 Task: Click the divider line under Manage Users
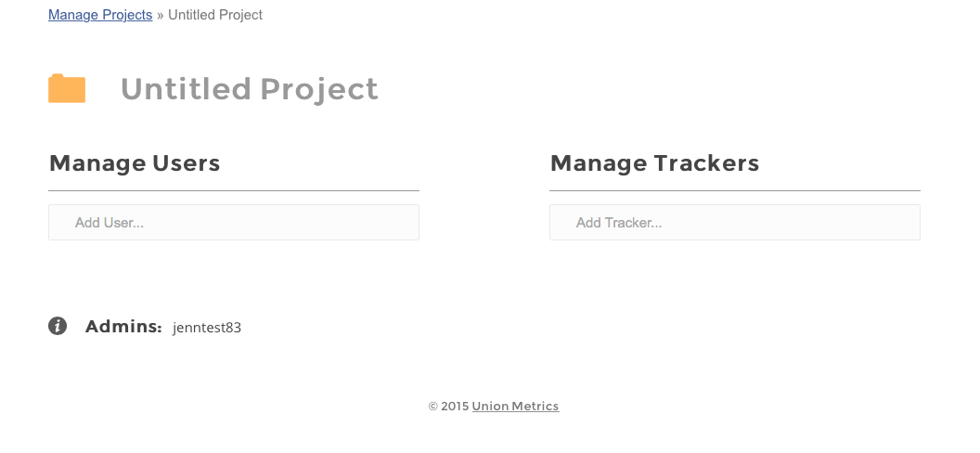pos(234,190)
